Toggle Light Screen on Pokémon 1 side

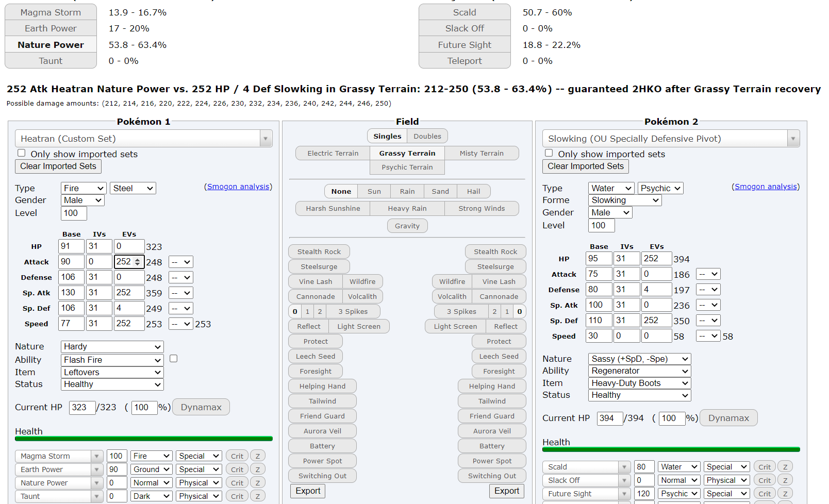359,326
